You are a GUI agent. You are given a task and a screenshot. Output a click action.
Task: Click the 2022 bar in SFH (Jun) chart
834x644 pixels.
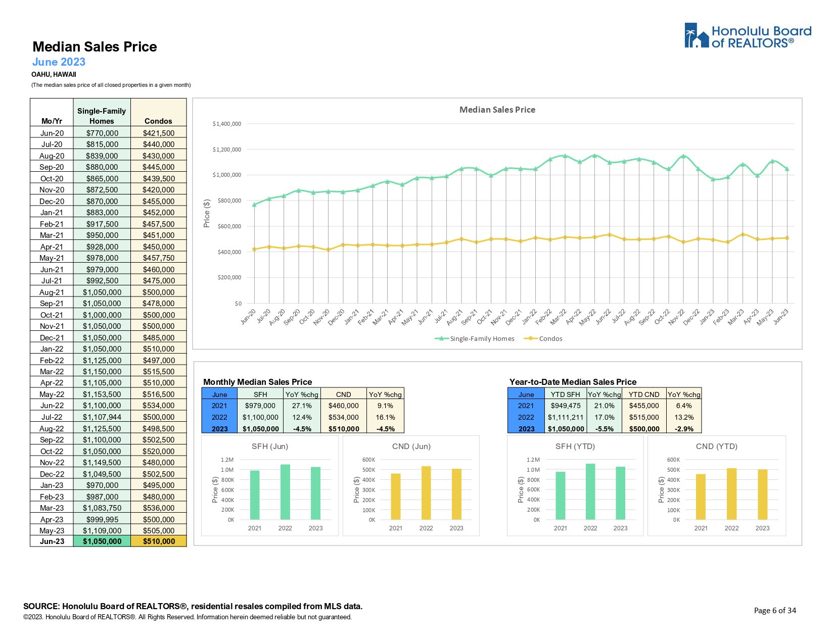285,492
